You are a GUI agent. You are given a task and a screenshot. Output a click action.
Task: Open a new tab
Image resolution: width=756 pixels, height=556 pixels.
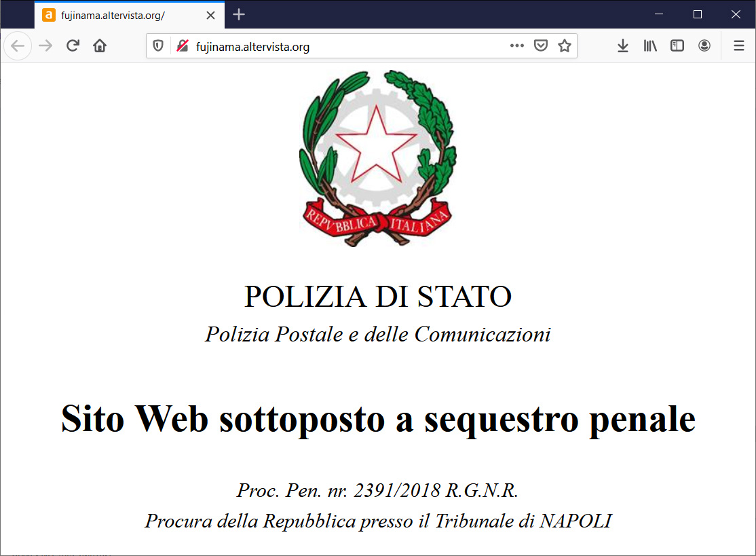239,15
